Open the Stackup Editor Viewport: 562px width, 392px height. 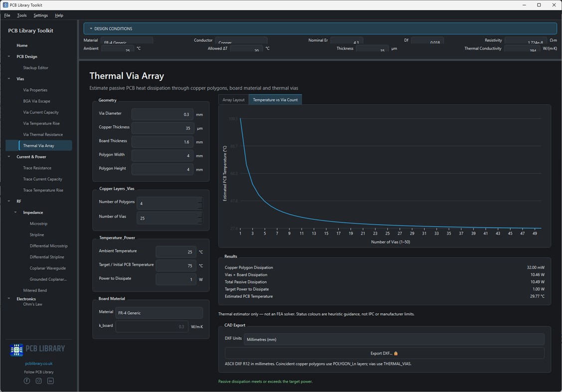[x=35, y=68]
